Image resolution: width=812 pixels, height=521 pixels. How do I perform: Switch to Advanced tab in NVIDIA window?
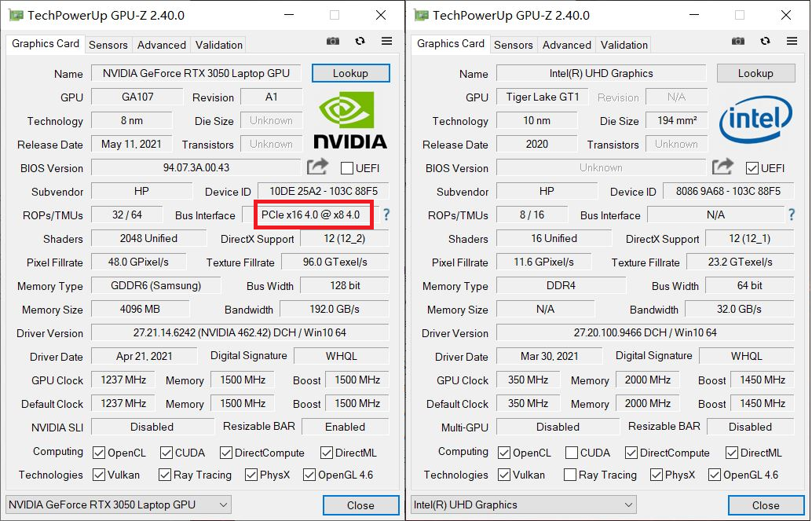coord(162,45)
